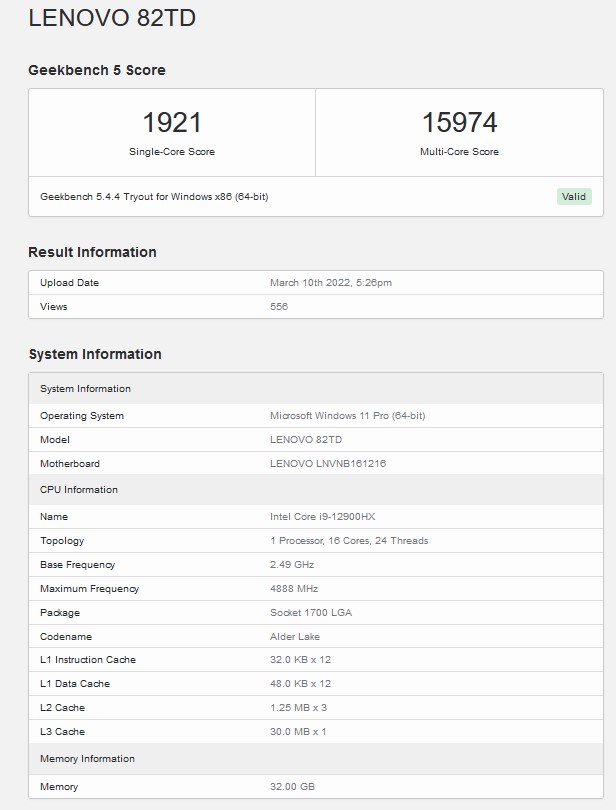Select Microsoft Windows 11 Pro (64-bit) value
The image size is (616, 810).
click(347, 416)
